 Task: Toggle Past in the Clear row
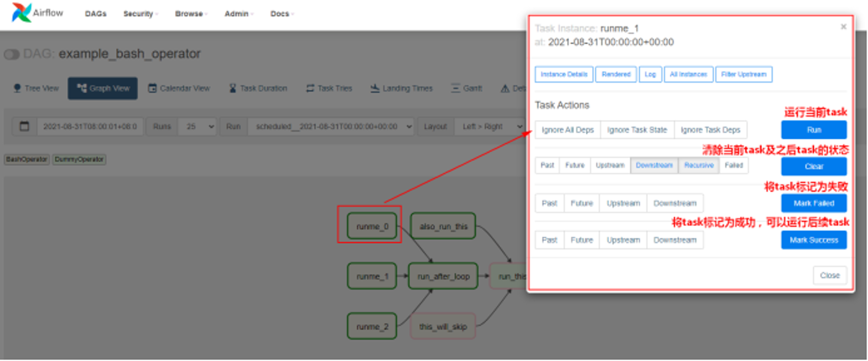click(x=547, y=165)
